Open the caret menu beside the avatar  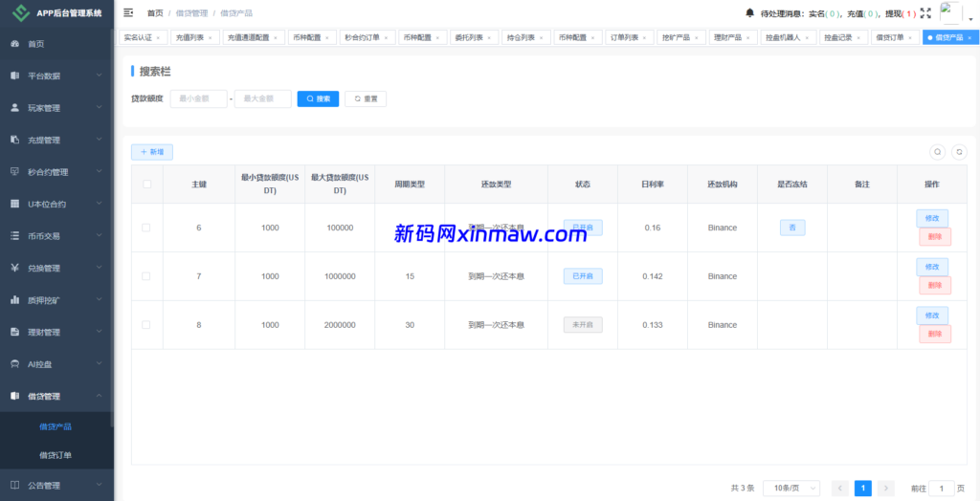pos(970,19)
